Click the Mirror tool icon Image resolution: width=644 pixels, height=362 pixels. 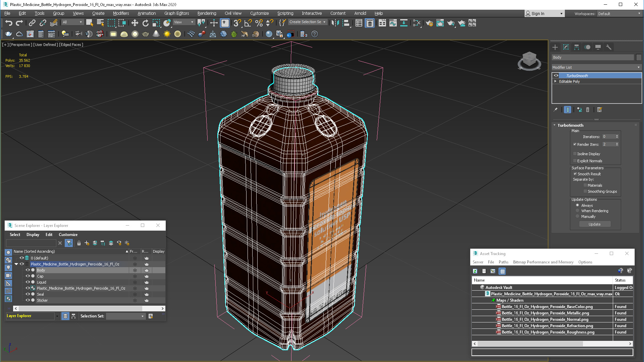pyautogui.click(x=335, y=23)
